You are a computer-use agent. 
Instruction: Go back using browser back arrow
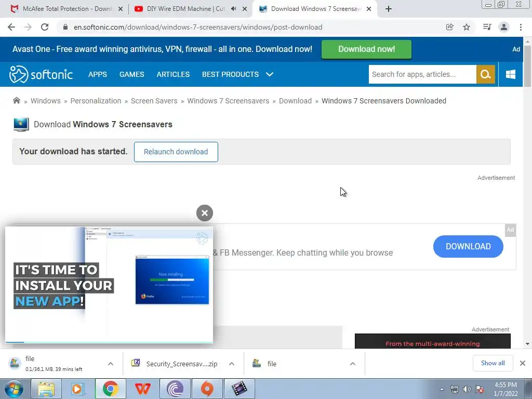click(x=11, y=27)
